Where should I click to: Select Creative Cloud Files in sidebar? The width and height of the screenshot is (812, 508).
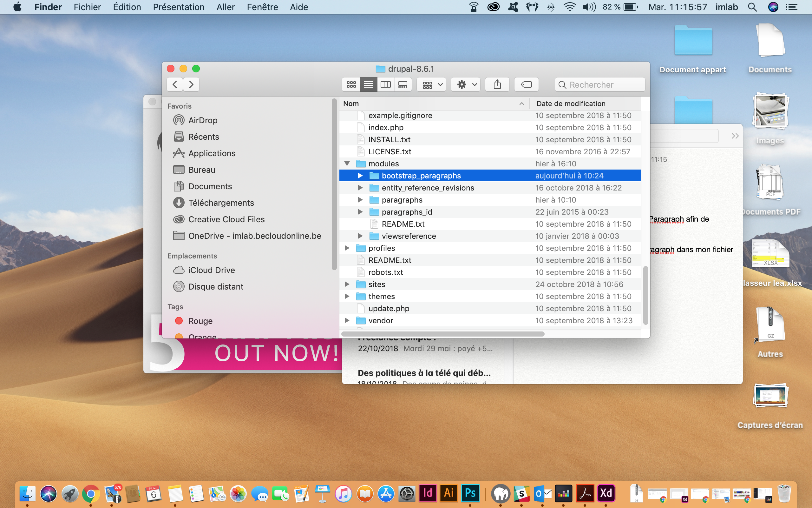coord(226,219)
